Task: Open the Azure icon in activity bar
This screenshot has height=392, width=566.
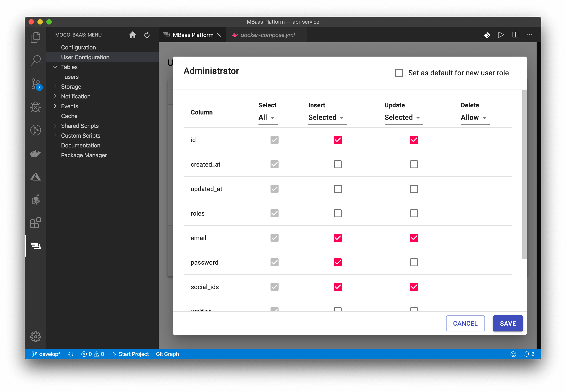Action: [x=36, y=176]
